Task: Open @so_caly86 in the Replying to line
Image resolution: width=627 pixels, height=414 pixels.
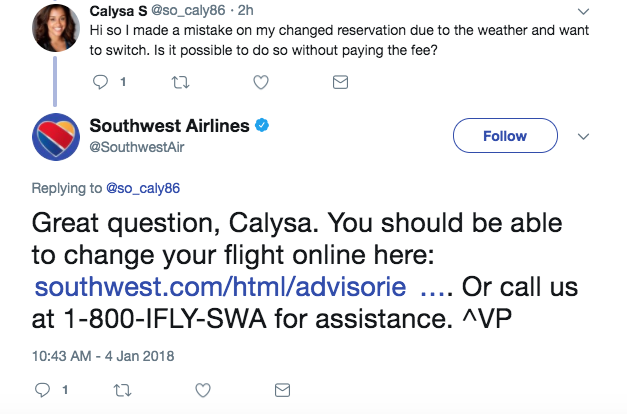Action: click(144, 187)
